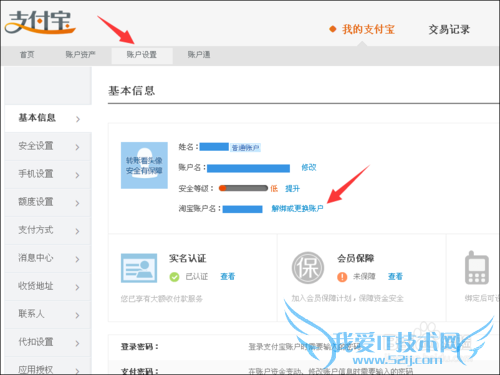The height and width of the screenshot is (375, 500).
Task: Go to 首页 tab
Action: 27,55
